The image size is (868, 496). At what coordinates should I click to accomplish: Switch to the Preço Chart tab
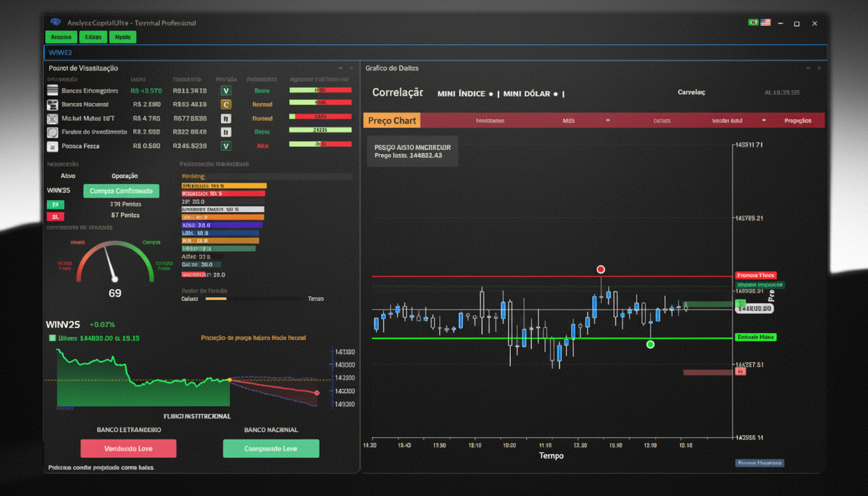point(391,120)
